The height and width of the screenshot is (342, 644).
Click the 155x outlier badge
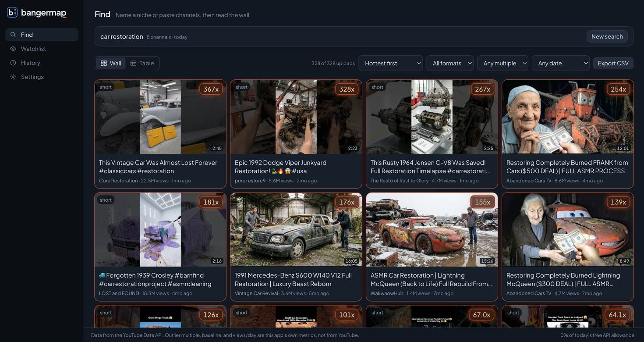tap(483, 202)
